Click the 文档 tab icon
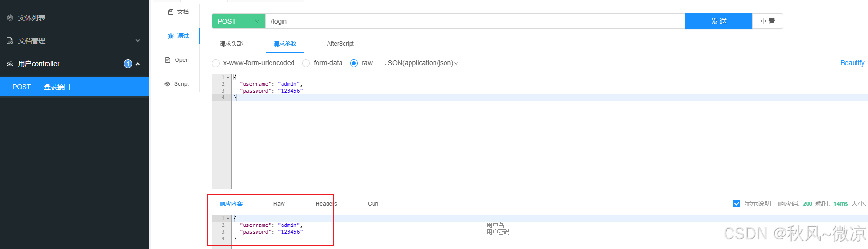The image size is (868, 249). point(171,12)
